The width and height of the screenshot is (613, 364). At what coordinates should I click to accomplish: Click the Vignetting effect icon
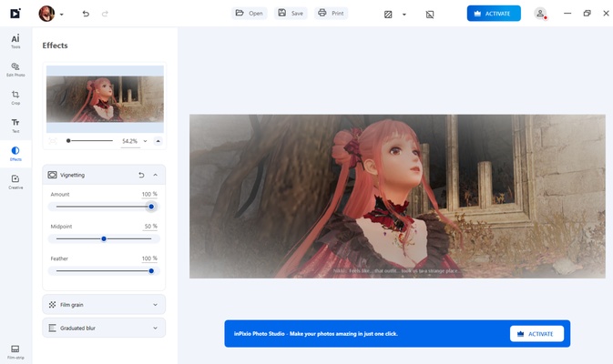click(53, 175)
